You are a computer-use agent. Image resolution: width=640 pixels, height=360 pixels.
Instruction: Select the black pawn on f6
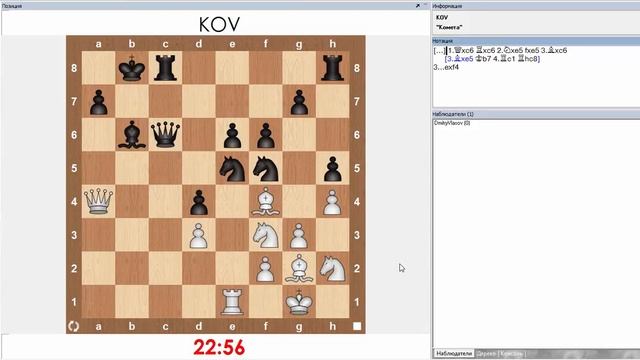(266, 135)
